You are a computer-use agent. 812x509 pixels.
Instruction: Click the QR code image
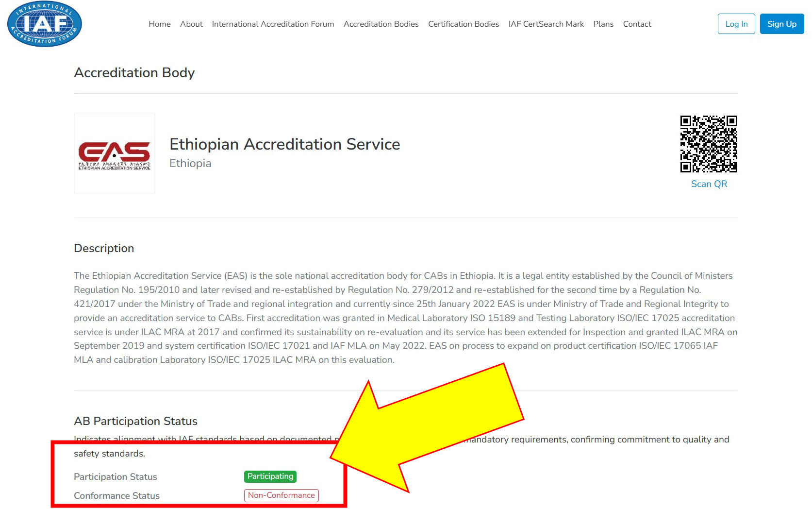coord(709,144)
